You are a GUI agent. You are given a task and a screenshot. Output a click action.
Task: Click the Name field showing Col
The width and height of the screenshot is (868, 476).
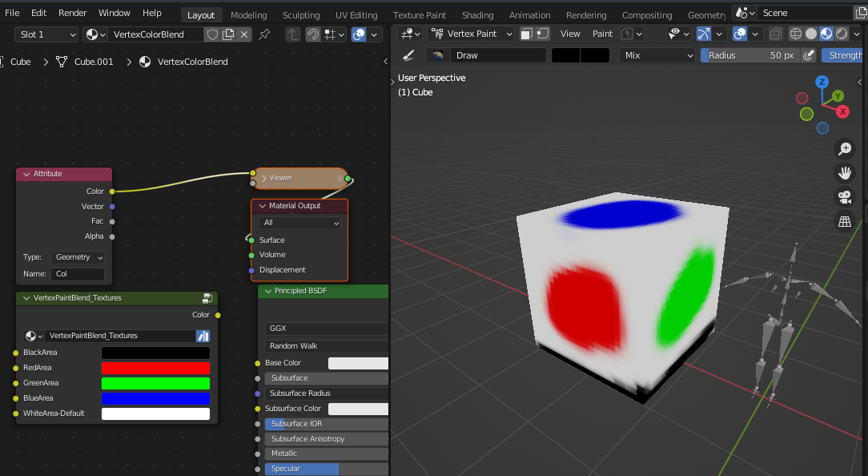[x=77, y=273]
